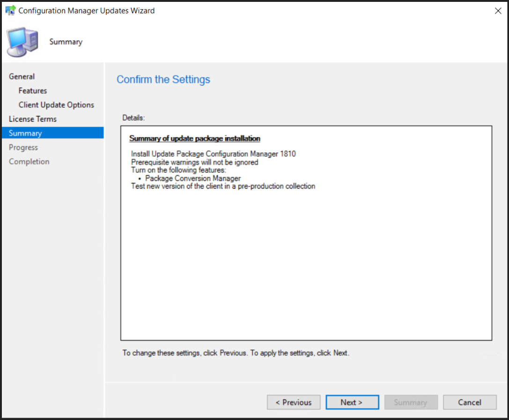Click 'Summary of update package installation' heading
The image size is (509, 420).
pyautogui.click(x=195, y=138)
